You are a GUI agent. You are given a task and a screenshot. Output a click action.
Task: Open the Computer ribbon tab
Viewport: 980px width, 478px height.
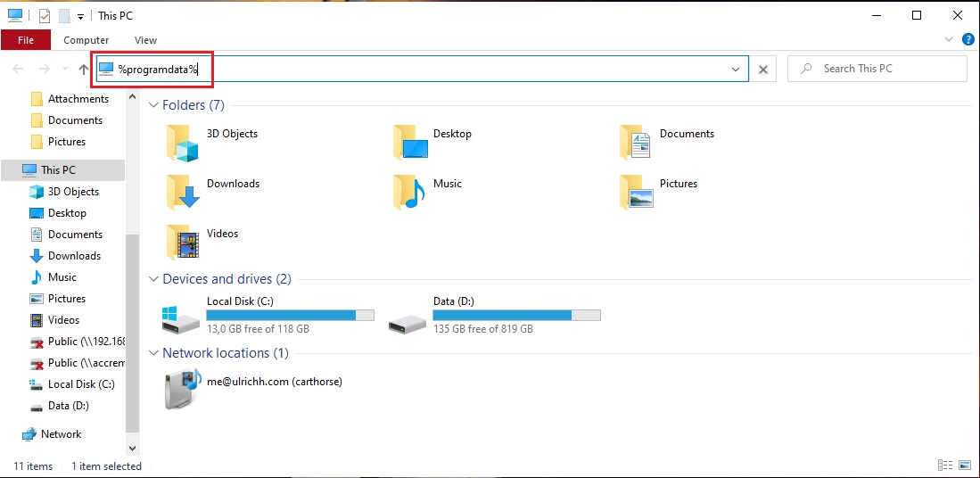click(x=86, y=40)
